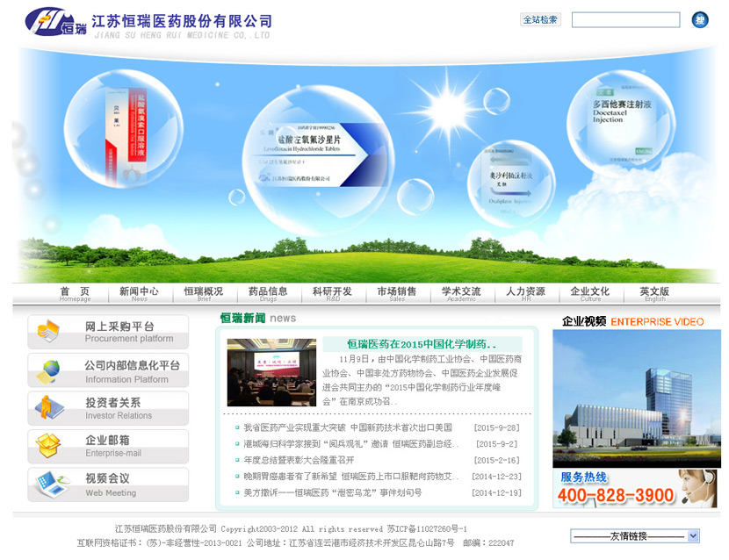Click the 企业视频 ENTERPRISE VIDEO heading
This screenshot has width=729, height=560.
[632, 321]
